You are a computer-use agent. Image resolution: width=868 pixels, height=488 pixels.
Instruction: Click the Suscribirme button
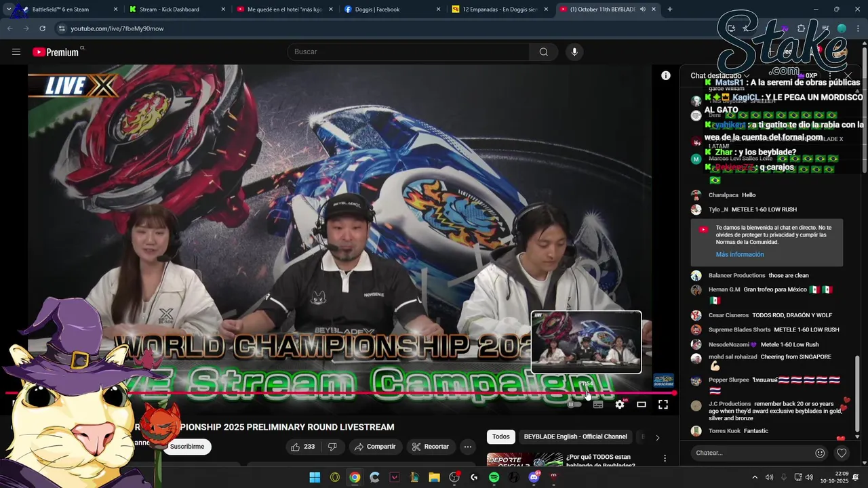click(x=186, y=447)
